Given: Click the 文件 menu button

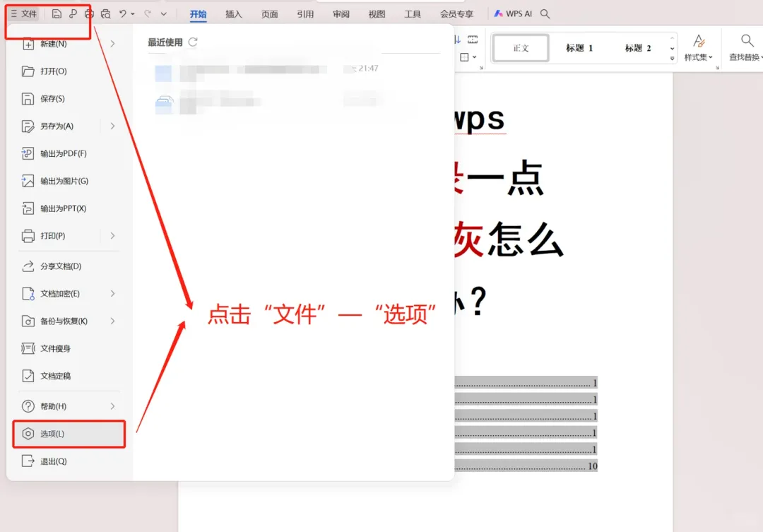Looking at the screenshot, I should click(24, 13).
